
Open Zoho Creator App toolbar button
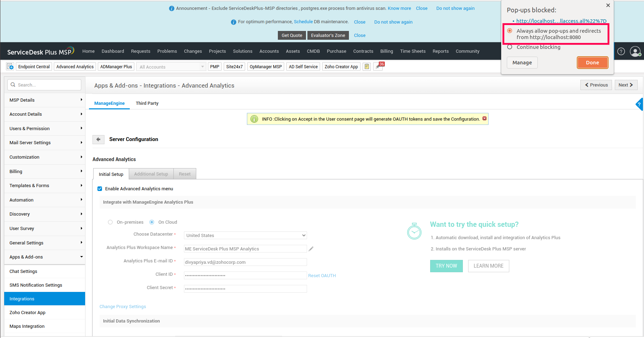(x=341, y=67)
